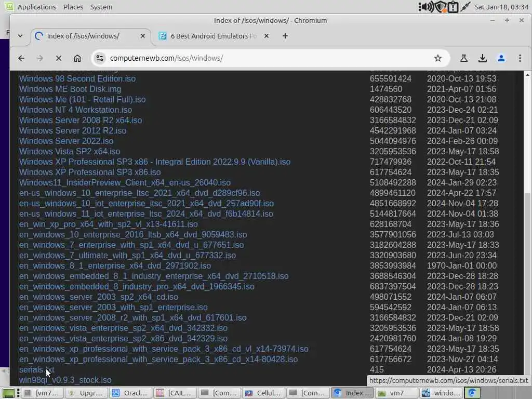
Task: Stop loading the page
Action: tap(58, 58)
